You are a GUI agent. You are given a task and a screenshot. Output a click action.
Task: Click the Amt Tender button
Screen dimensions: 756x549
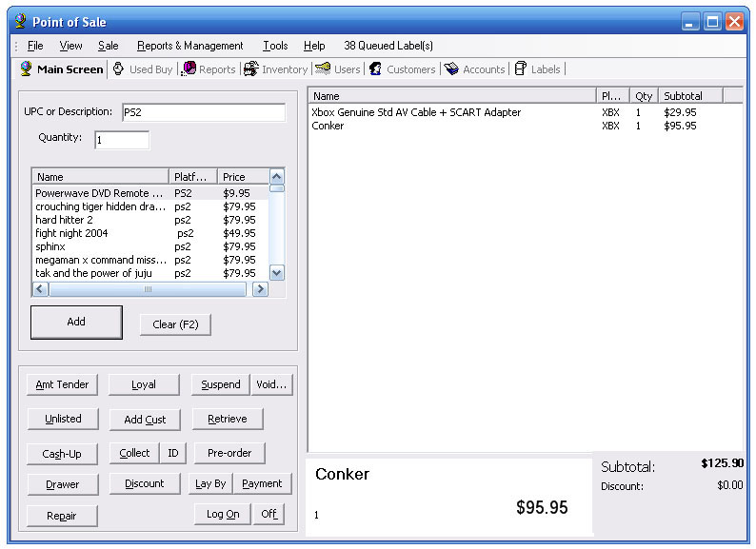point(62,384)
